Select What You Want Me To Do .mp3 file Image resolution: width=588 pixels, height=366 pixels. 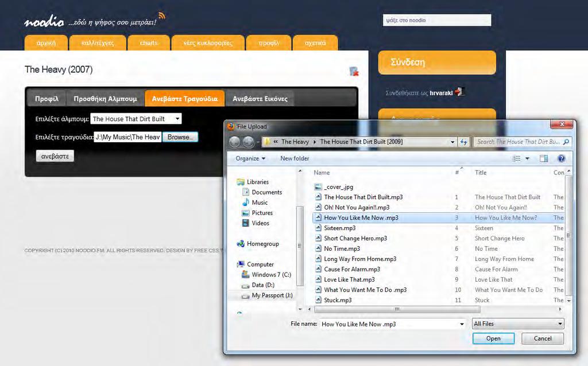(365, 290)
